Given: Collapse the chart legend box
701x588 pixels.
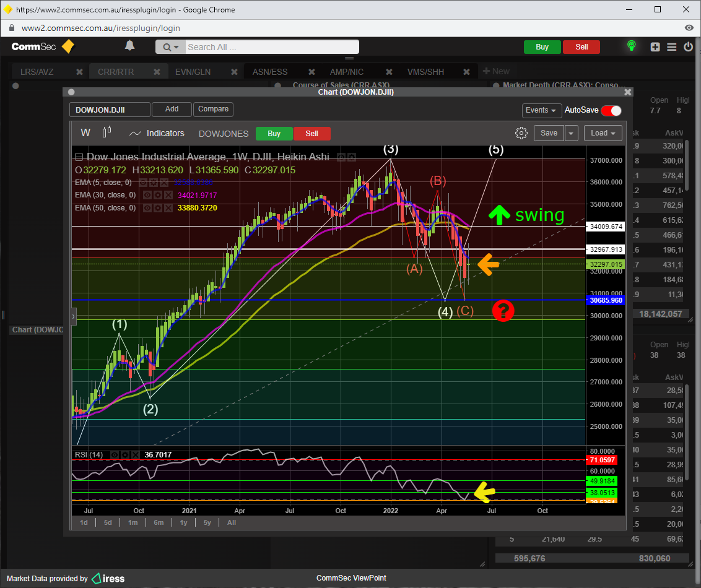Looking at the screenshot, I should coord(79,157).
